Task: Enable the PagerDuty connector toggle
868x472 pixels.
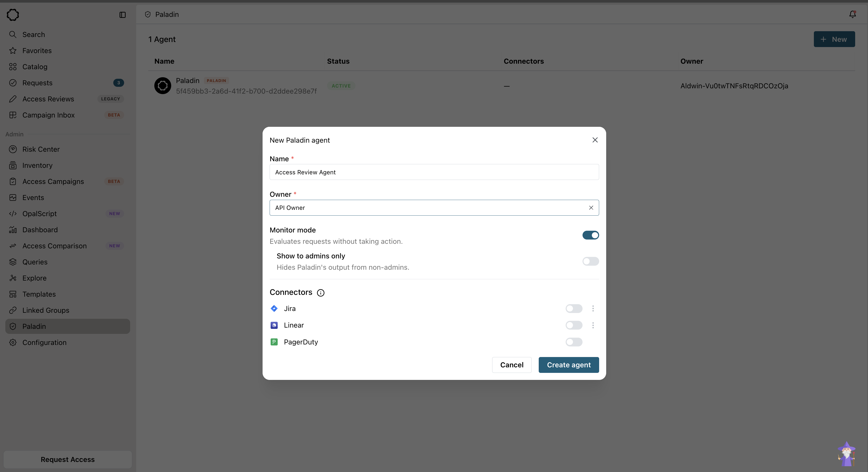Action: tap(574, 342)
